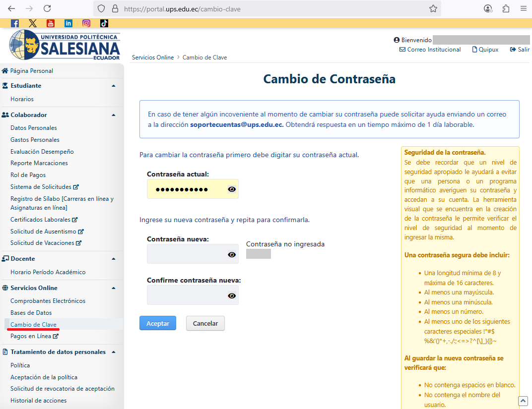Click the password strength indicator bar
This screenshot has width=532, height=409.
(259, 254)
